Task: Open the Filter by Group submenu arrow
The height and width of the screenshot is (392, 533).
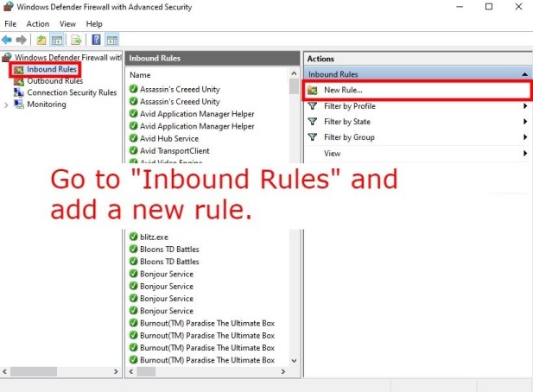Action: click(525, 137)
